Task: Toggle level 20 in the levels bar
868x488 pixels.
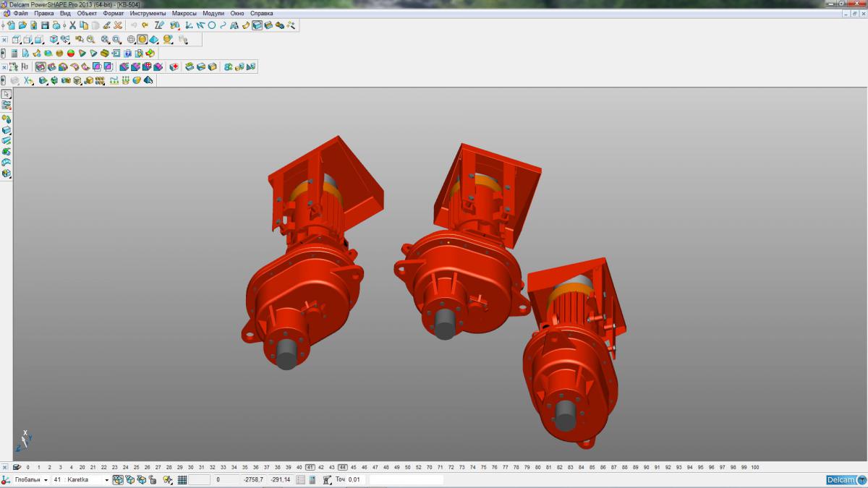Action: [x=82, y=467]
